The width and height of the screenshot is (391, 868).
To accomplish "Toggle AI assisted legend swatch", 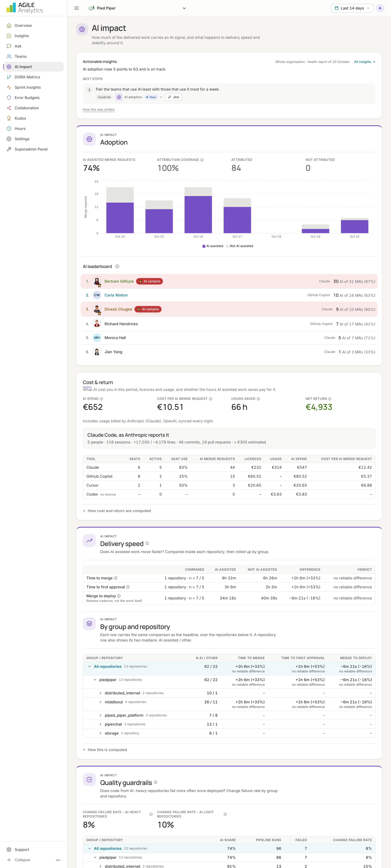I will pos(204,246).
